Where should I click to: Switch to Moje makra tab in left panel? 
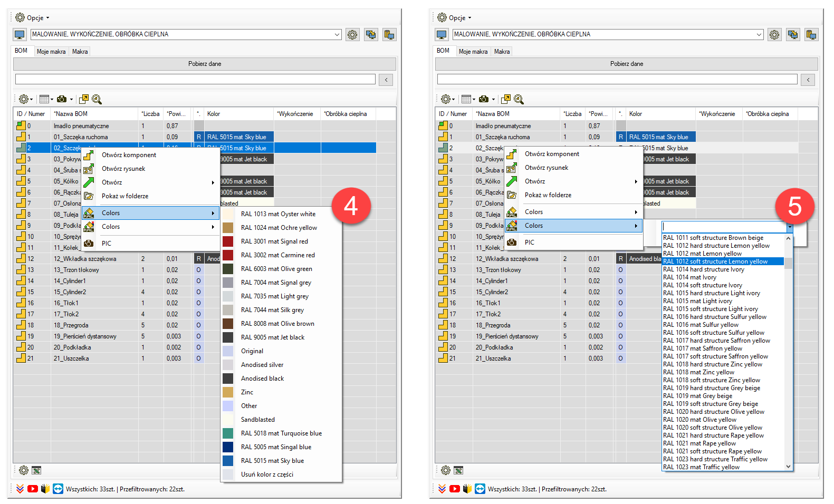[x=51, y=52]
